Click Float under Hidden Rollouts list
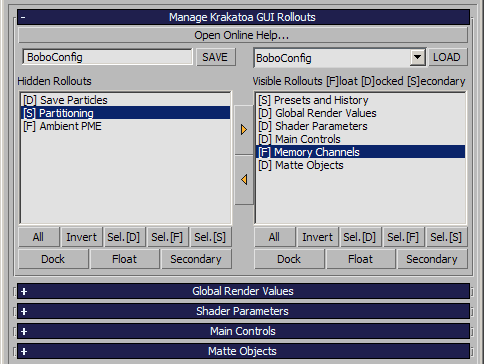The height and width of the screenshot is (364, 484). pos(125,259)
